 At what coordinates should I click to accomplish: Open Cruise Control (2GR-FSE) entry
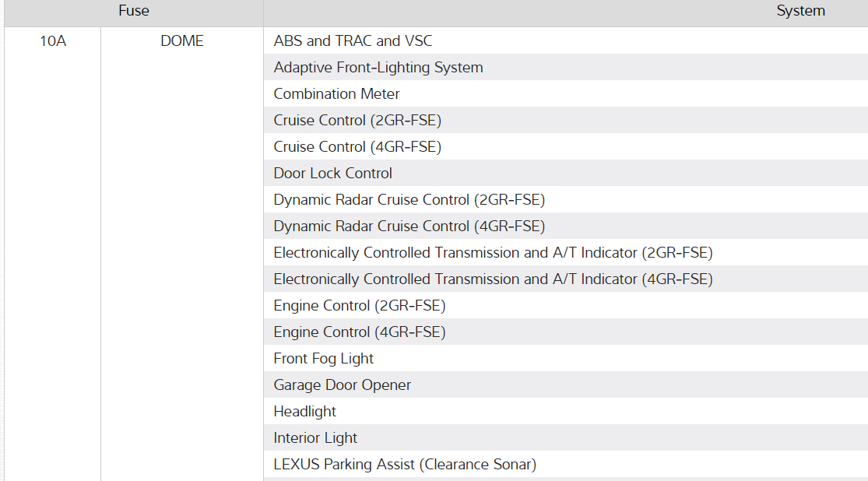[357, 121]
